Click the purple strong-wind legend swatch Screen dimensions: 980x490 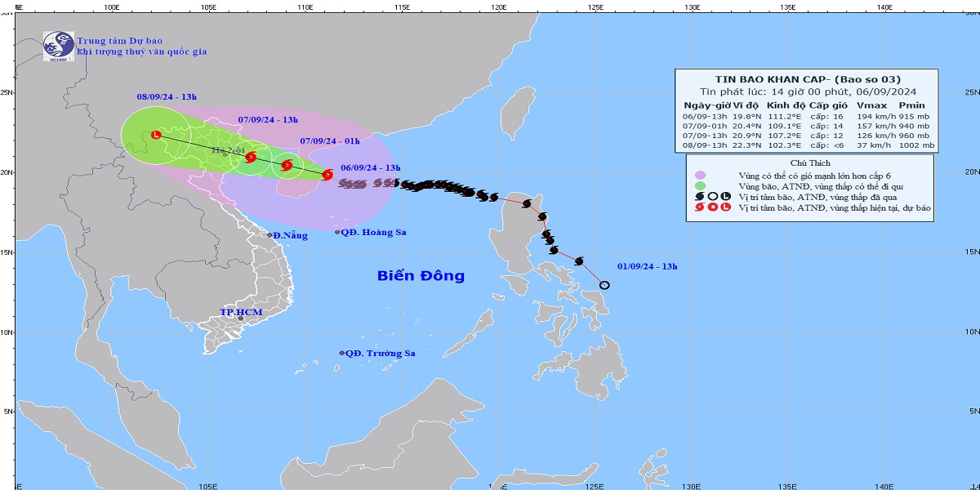point(700,175)
